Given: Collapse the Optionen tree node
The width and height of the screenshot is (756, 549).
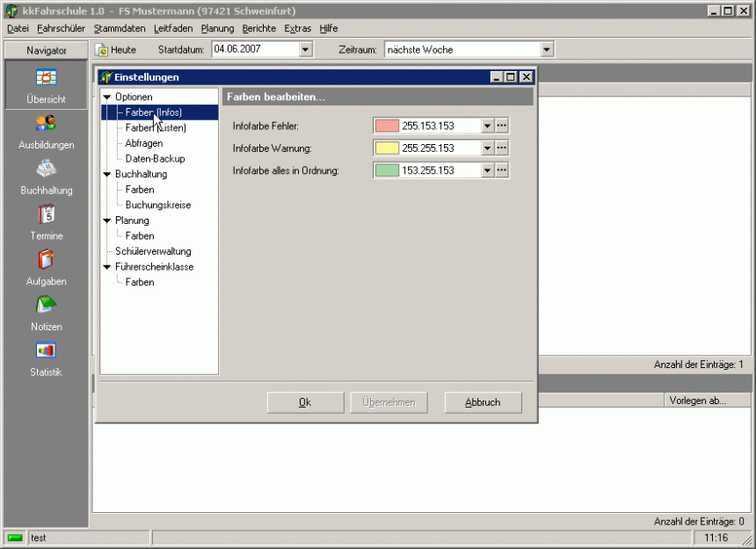Looking at the screenshot, I should (107, 97).
